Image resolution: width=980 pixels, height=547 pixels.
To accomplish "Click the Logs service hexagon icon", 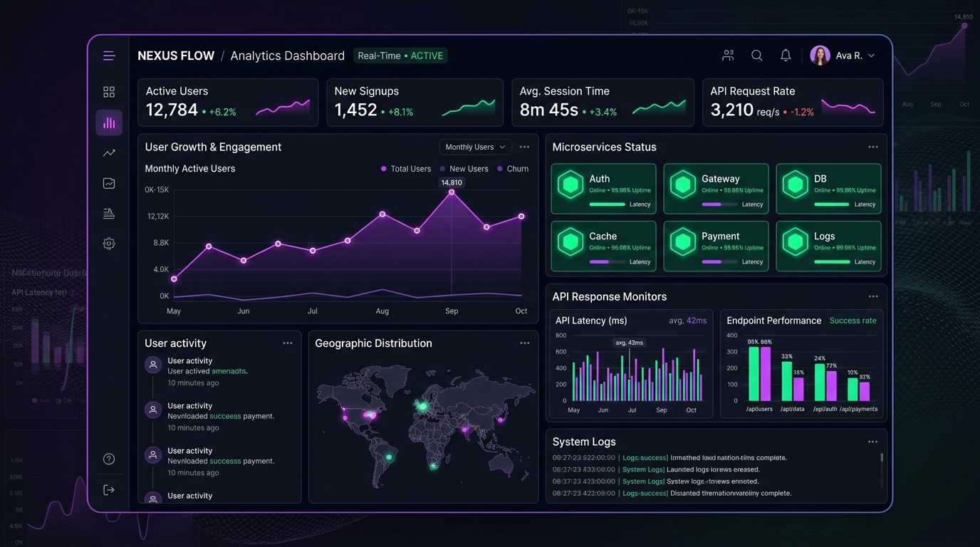I will (795, 242).
